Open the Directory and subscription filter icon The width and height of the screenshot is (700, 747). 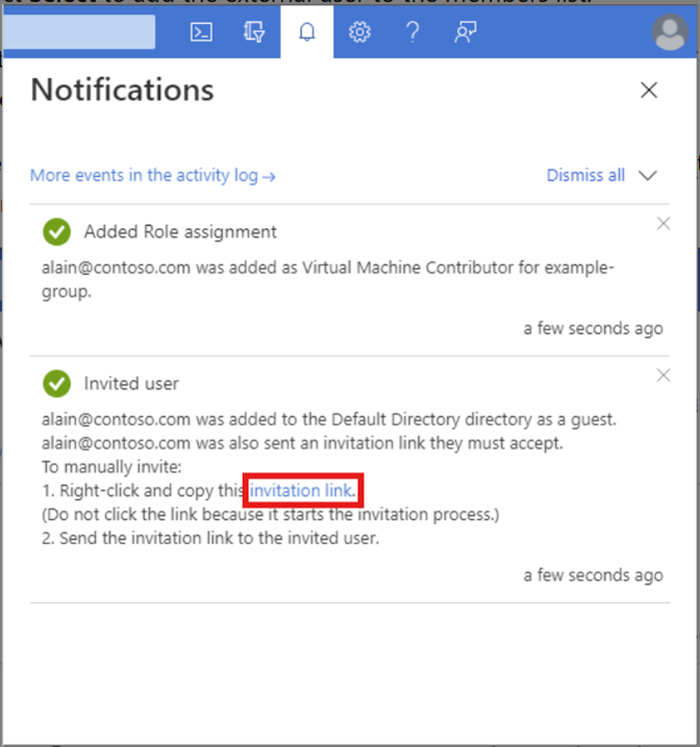254,32
